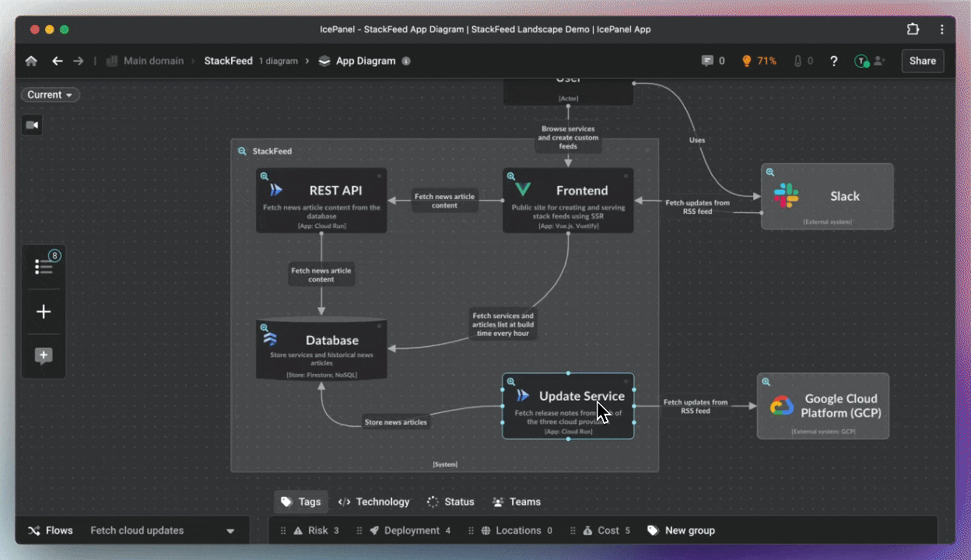Click the home icon in the breadcrumb bar
Image resolution: width=971 pixels, height=560 pixels.
tap(31, 61)
